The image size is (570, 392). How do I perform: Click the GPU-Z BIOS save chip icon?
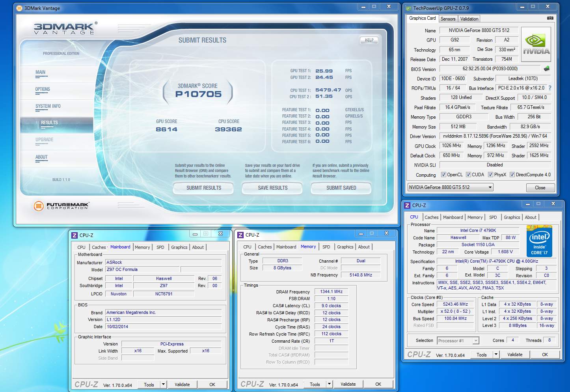click(x=547, y=69)
